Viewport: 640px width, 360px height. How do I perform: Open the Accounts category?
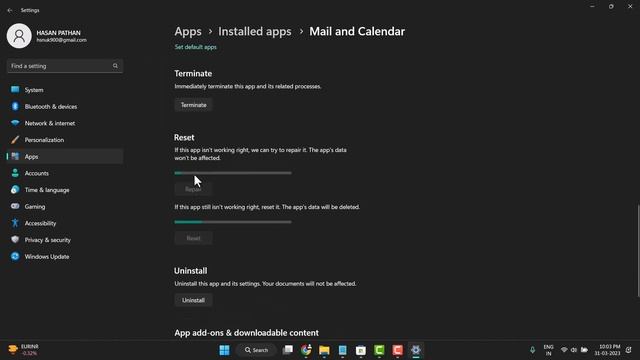click(65, 173)
